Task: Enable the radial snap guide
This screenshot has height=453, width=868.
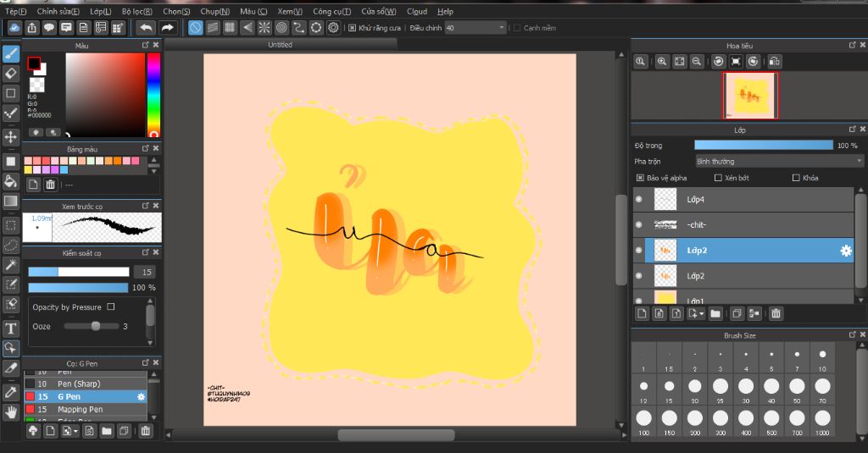Action: [264, 28]
